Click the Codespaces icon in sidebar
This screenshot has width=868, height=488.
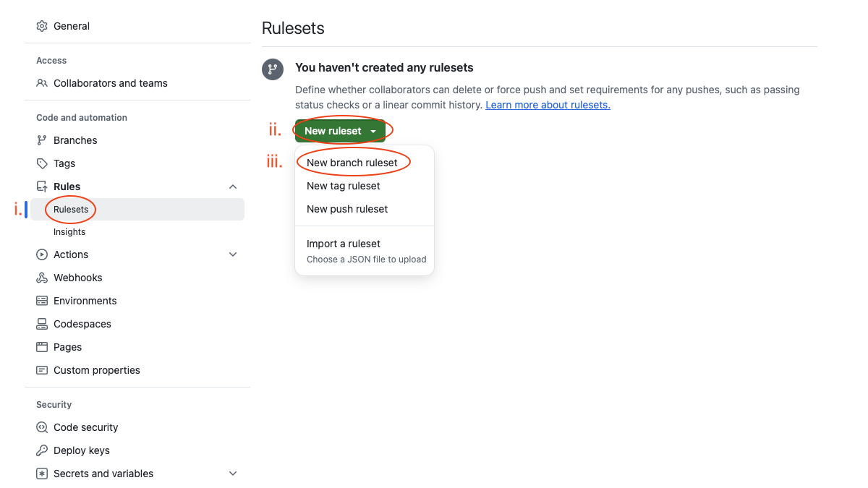click(42, 324)
